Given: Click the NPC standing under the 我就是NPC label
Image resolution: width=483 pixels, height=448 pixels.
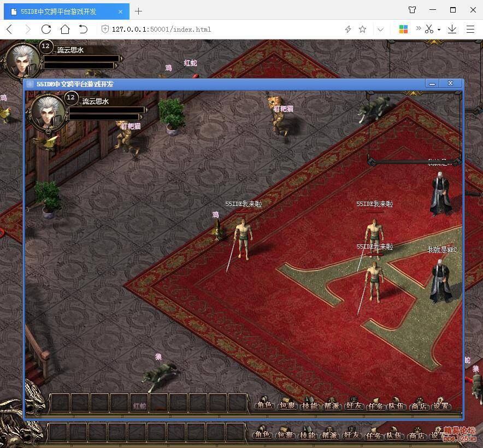Looking at the screenshot, I should [440, 280].
